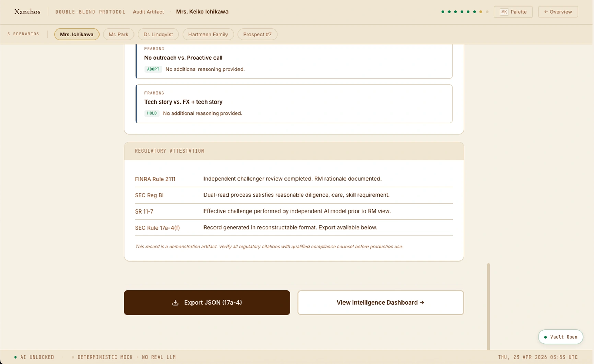Click the arrow icon in View Intelligence Dashboard
Screen dimensions: 594x364
click(422, 303)
